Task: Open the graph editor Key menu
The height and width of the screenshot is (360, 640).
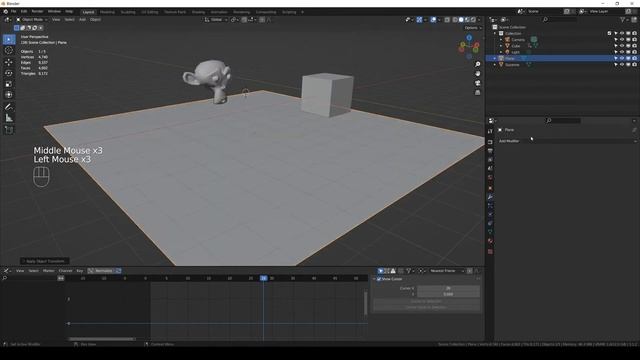Action: [x=80, y=271]
